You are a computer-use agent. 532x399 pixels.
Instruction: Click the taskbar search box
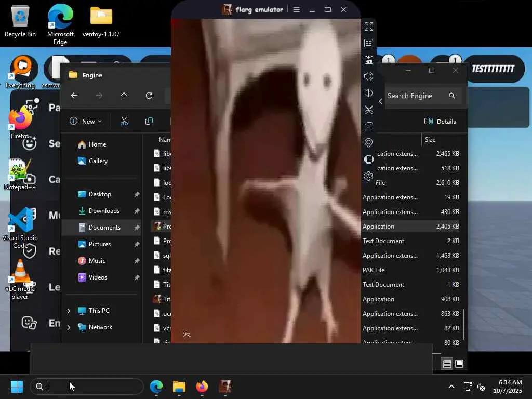tap(87, 387)
